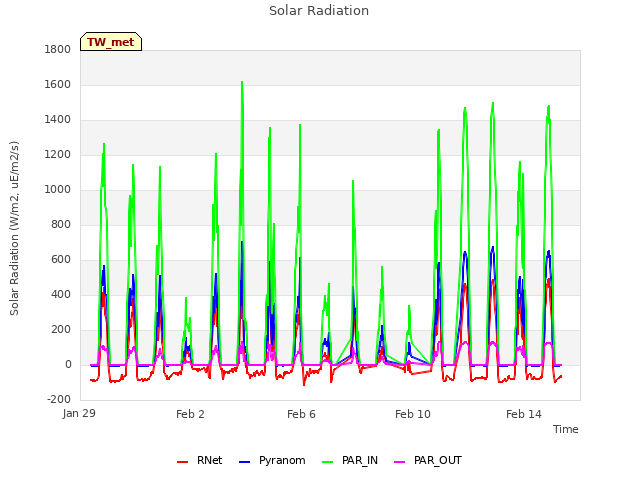Click the 800 y-axis tick label

[x=61, y=224]
